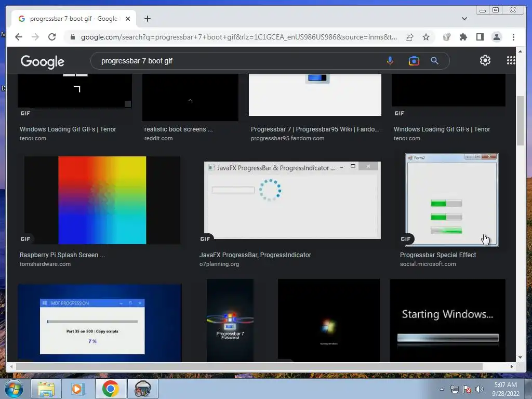Image resolution: width=532 pixels, height=399 pixels.
Task: Click the forward navigation arrow
Action: tap(35, 37)
